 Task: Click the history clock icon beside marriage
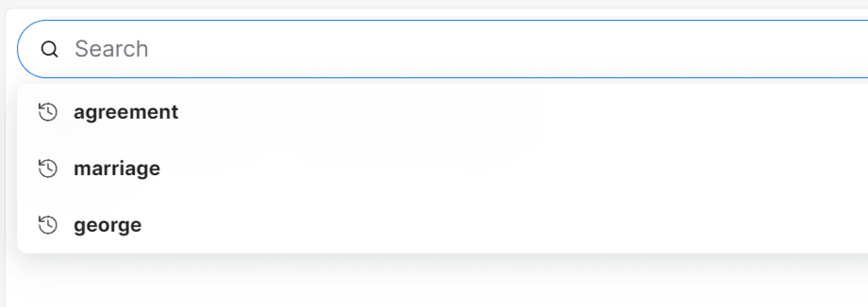tap(48, 168)
